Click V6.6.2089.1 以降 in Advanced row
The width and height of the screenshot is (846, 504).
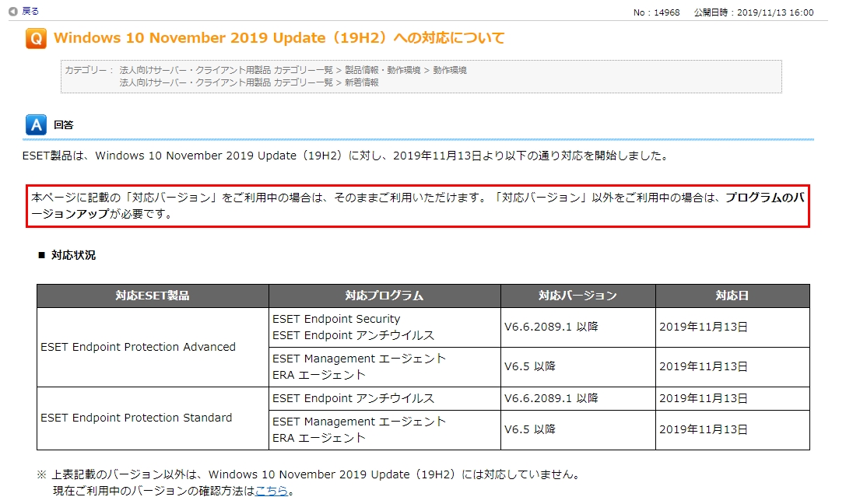pos(551,327)
